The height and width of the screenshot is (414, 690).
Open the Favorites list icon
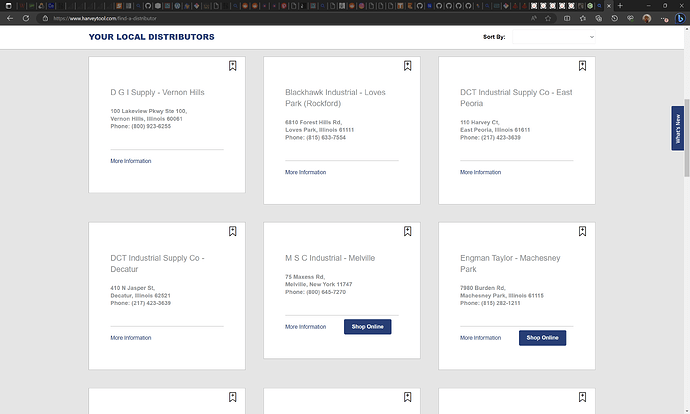coord(583,18)
